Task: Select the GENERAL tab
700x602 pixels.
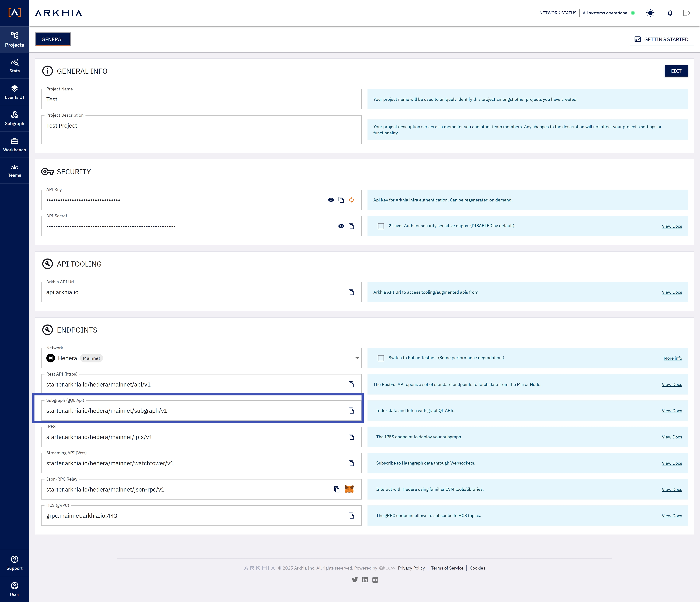Action: (x=53, y=39)
